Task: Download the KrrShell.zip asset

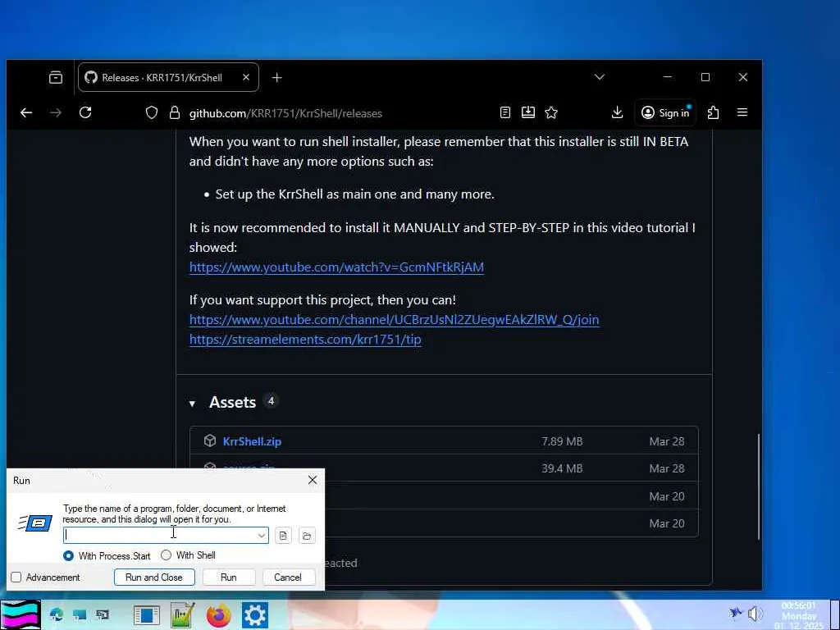Action: pyautogui.click(x=252, y=441)
